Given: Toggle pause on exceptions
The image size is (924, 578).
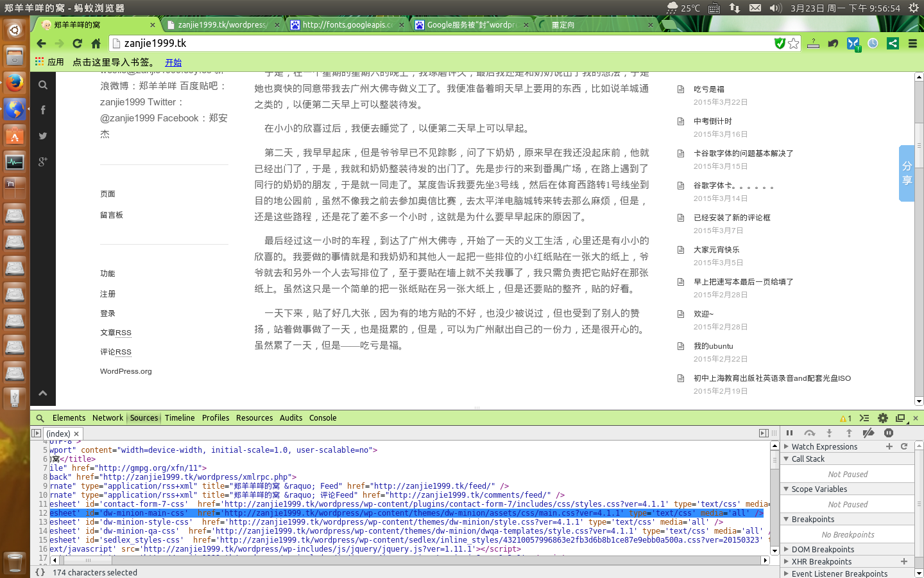Looking at the screenshot, I should click(889, 433).
